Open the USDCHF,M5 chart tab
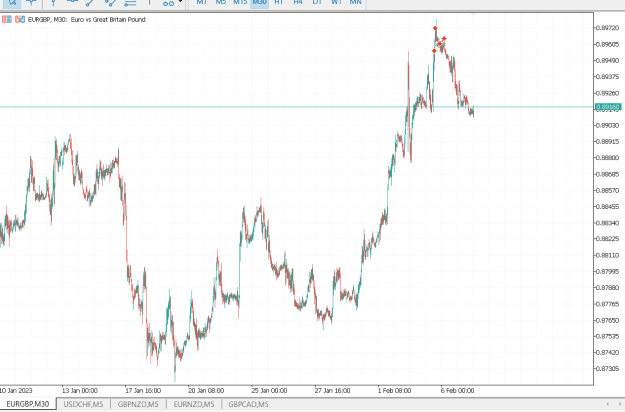 point(83,404)
